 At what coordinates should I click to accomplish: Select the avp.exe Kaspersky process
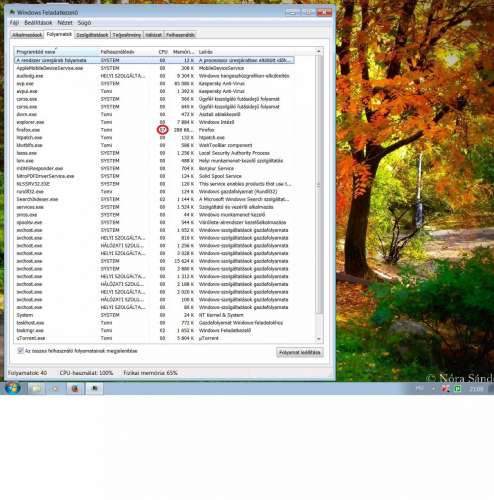coord(154,84)
